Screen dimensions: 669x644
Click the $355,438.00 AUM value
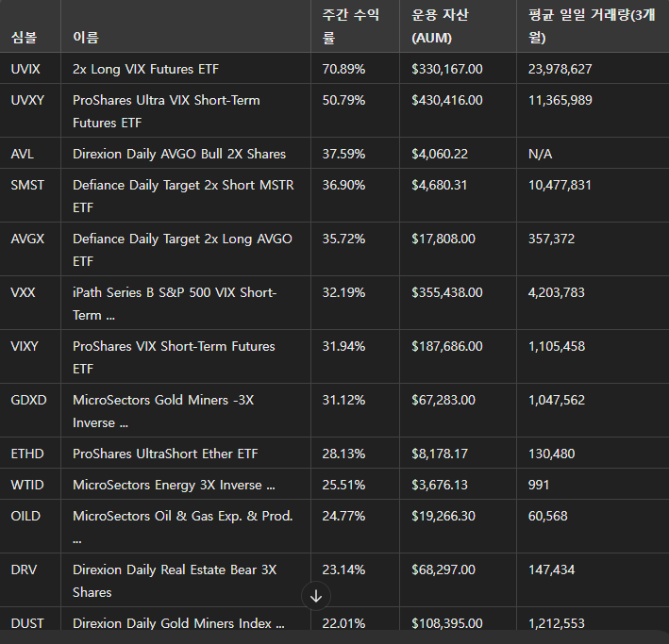click(x=447, y=292)
